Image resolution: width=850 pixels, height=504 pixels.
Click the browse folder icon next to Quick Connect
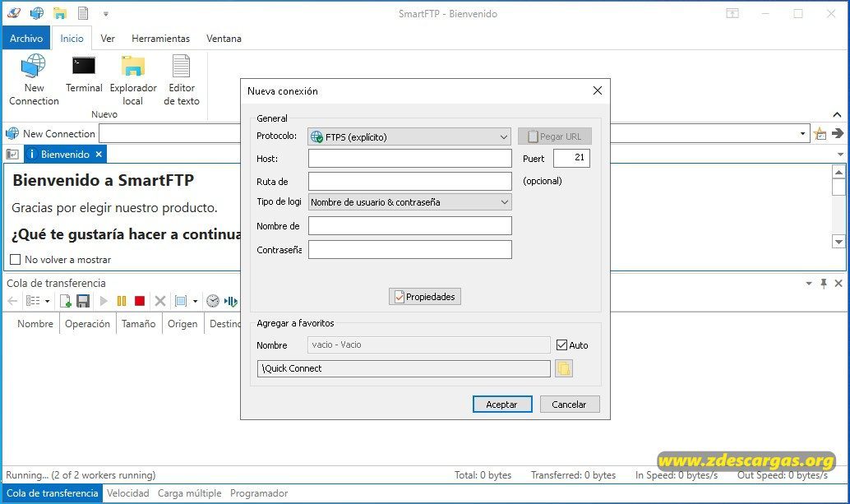tap(564, 368)
